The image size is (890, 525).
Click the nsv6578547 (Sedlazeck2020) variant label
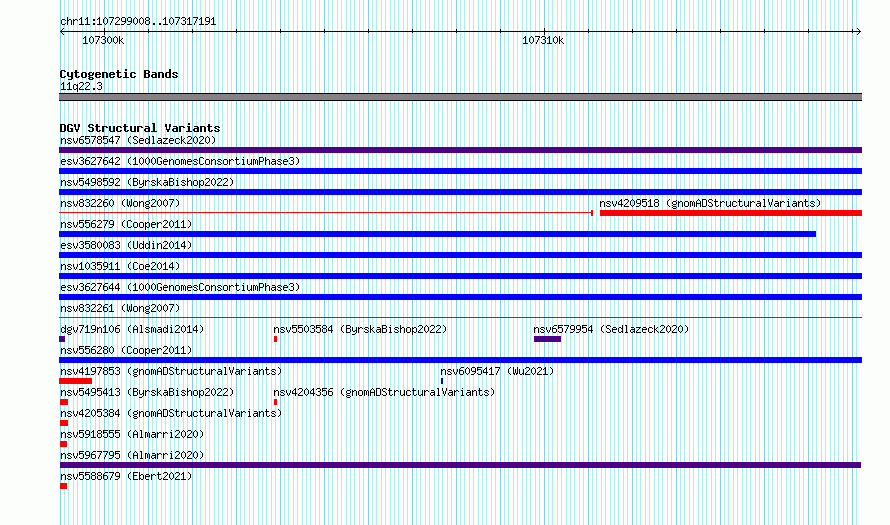tap(138, 140)
